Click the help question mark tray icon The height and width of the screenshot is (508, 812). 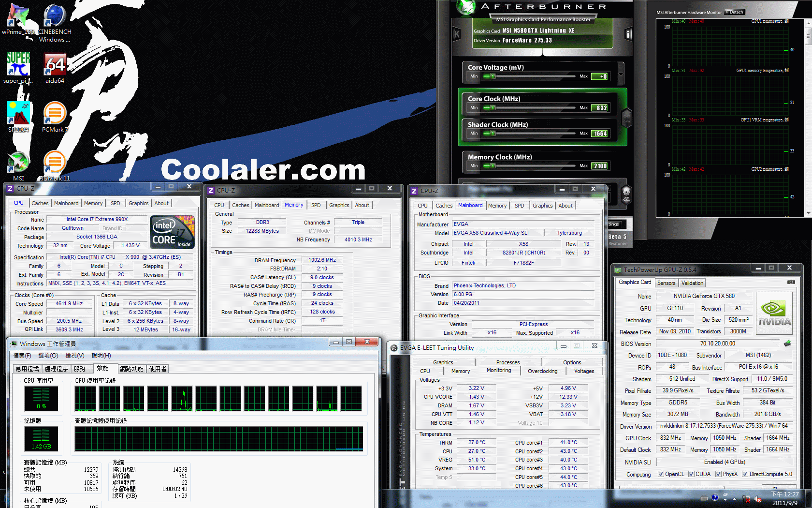[715, 498]
